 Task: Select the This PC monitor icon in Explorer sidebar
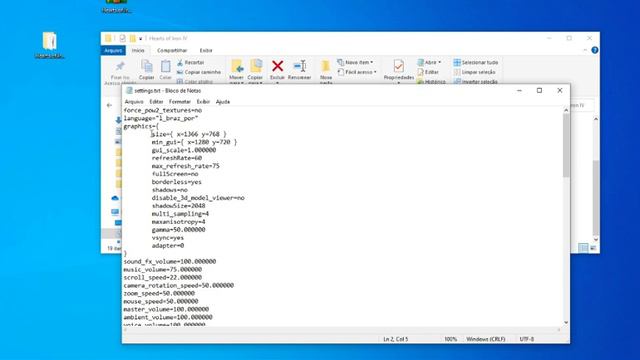115,212
